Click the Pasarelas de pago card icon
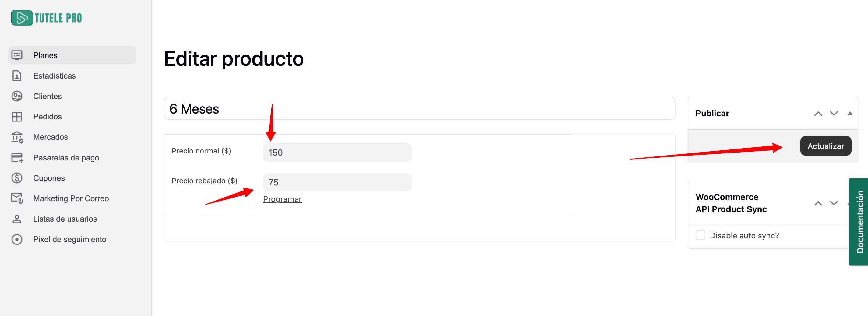868x316 pixels. (x=17, y=158)
